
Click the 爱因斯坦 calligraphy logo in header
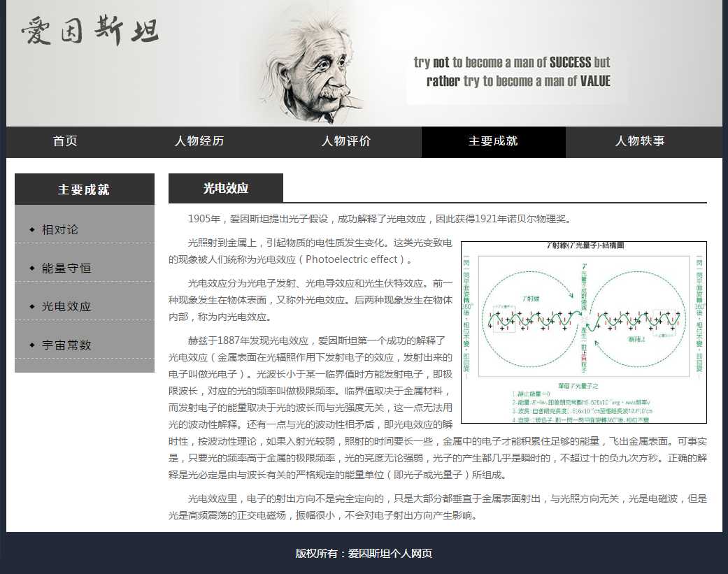pos(90,32)
